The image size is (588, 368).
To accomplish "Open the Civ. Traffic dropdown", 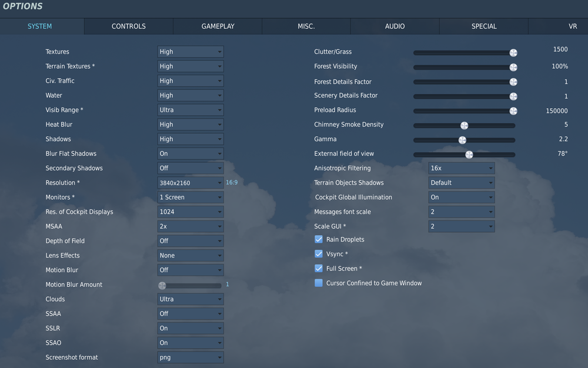I will click(x=191, y=81).
